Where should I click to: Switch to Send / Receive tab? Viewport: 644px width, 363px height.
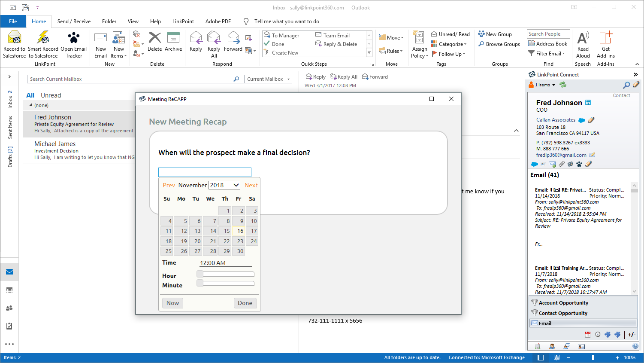tap(74, 21)
